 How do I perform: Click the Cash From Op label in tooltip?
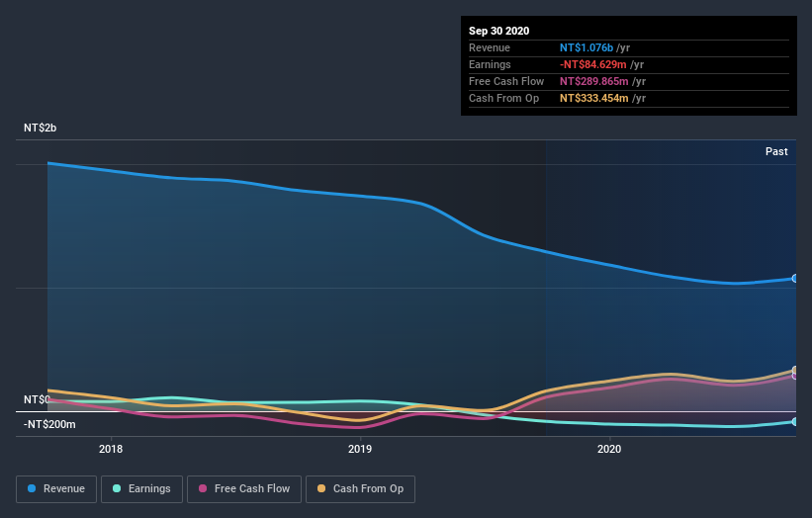(503, 98)
